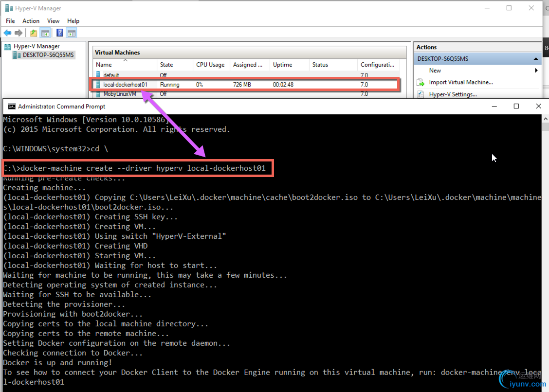Collapse the DESKTOP-S6Q55MS actions section
Screen dimensions: 549x392
[x=536, y=59]
